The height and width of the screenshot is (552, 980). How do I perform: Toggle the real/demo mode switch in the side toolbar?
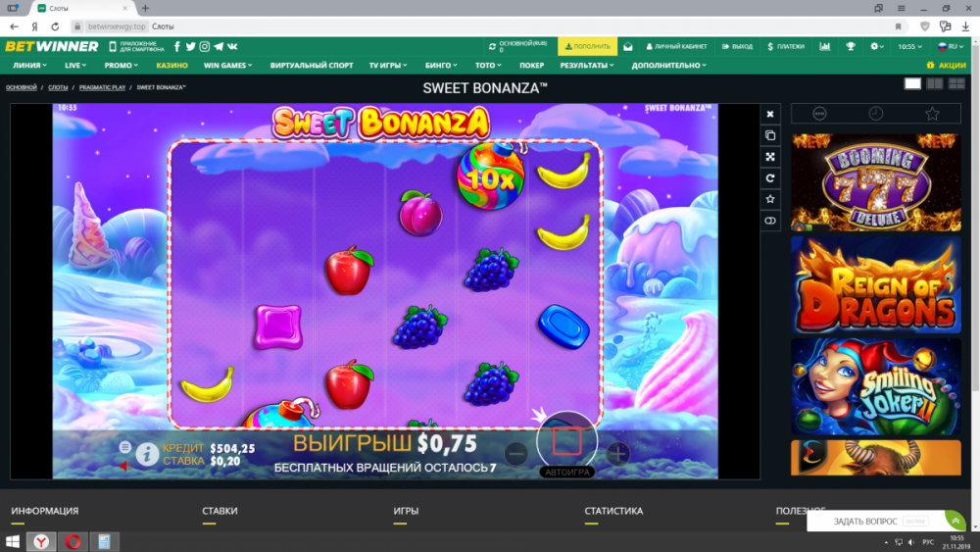coord(770,222)
